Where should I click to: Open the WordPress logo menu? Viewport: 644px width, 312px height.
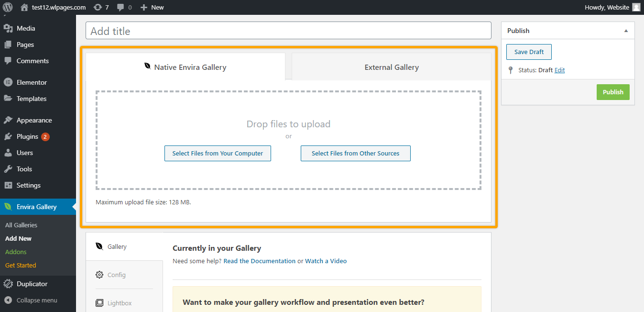tap(8, 7)
